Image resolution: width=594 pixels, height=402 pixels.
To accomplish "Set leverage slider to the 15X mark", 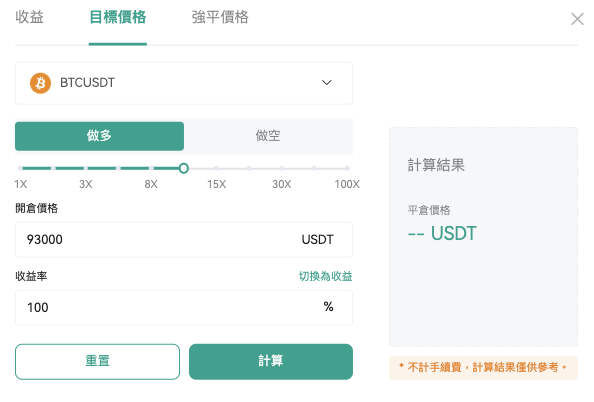I will point(216,168).
